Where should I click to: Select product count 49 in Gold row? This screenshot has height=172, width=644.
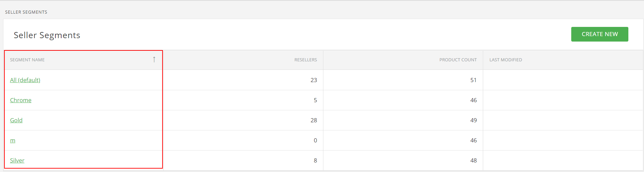pos(473,120)
